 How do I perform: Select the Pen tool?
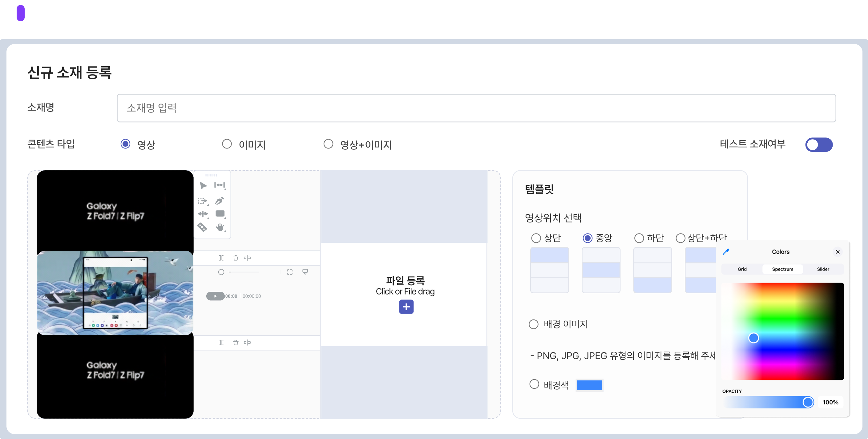[219, 201]
